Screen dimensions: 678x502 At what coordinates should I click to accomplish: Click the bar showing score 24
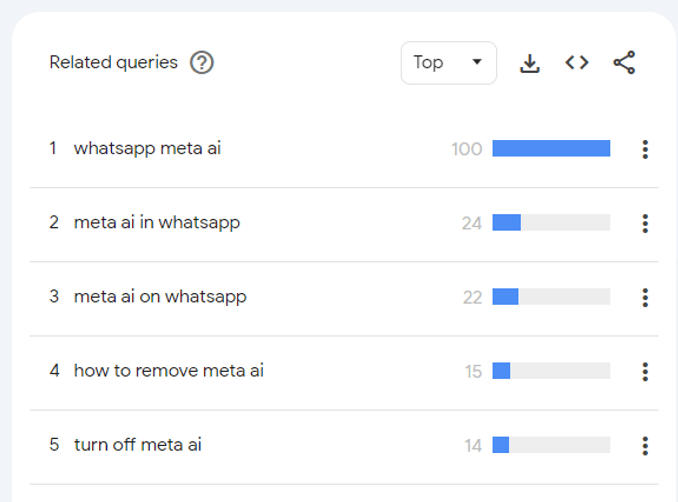[551, 222]
